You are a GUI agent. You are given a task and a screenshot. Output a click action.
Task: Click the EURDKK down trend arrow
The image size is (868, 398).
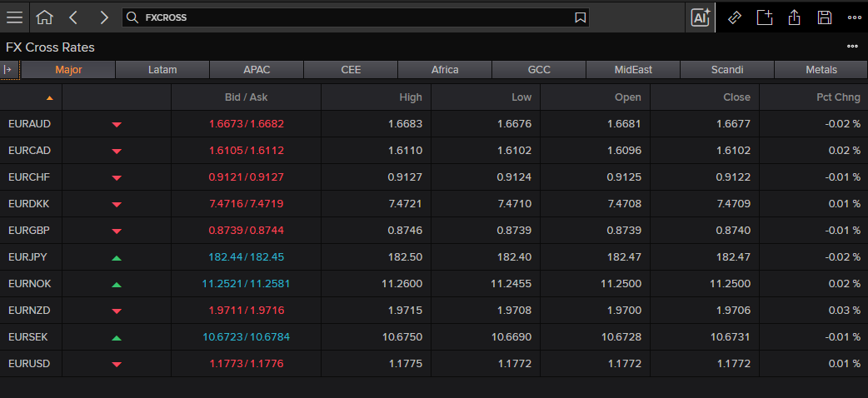(117, 204)
